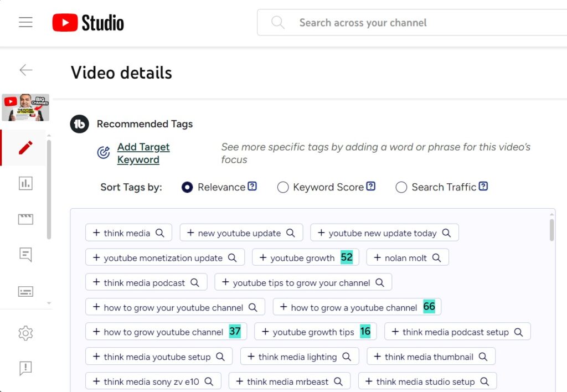Search the "nolan molt" tag magnifier

[436, 258]
